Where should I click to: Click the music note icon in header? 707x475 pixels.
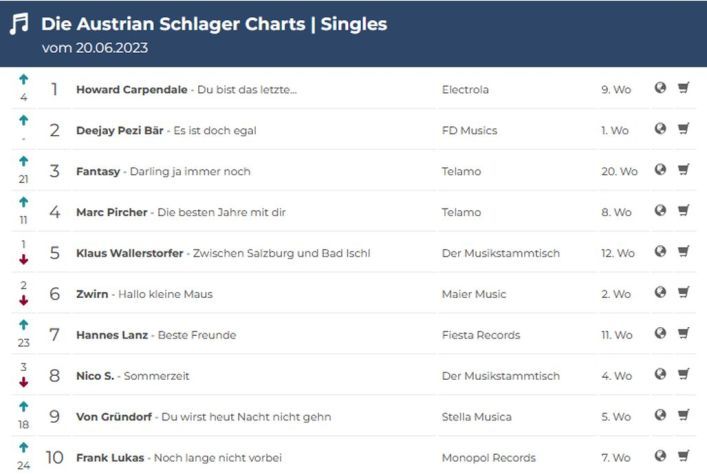pos(19,24)
